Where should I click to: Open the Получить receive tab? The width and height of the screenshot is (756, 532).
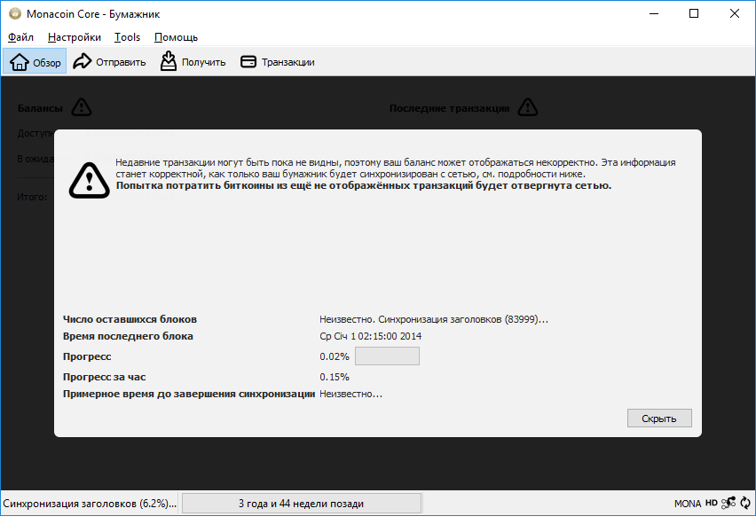pyautogui.click(x=193, y=62)
